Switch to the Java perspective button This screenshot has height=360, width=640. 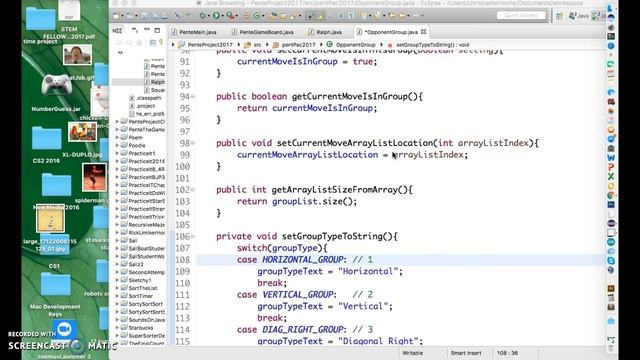point(578,16)
